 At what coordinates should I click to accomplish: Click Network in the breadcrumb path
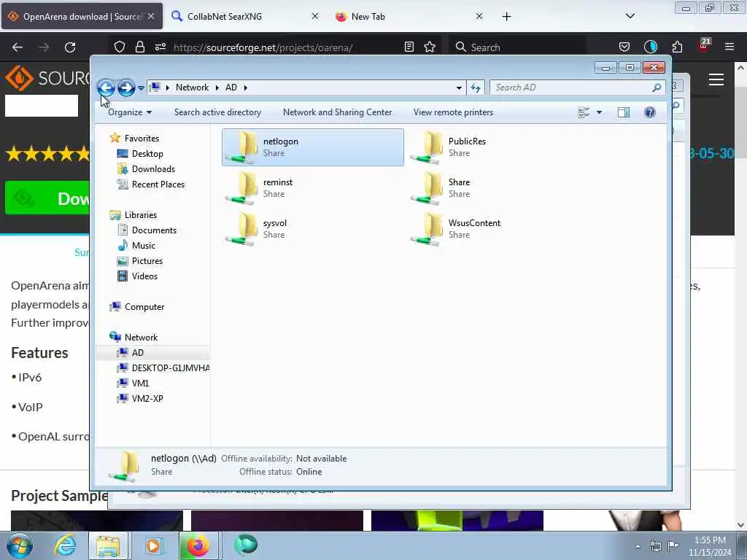(x=192, y=87)
